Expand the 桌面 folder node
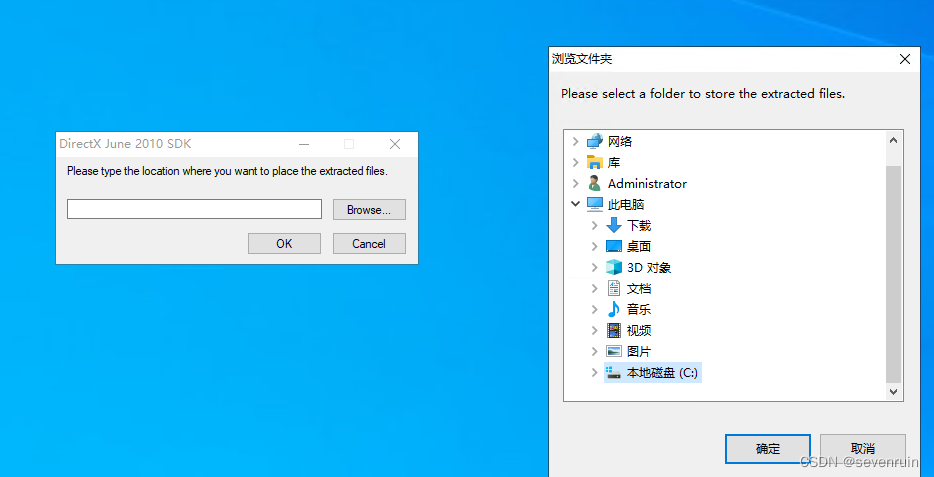The image size is (934, 477). coord(594,247)
